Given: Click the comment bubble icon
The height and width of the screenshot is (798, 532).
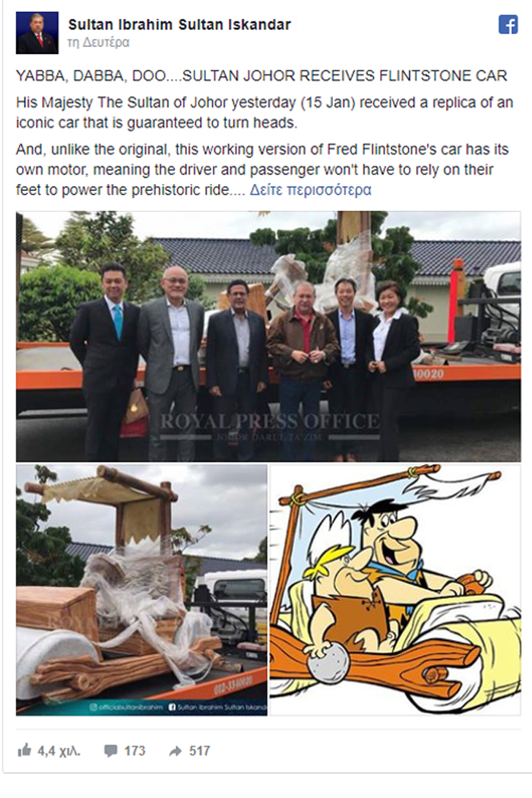Looking at the screenshot, I should click(x=110, y=751).
